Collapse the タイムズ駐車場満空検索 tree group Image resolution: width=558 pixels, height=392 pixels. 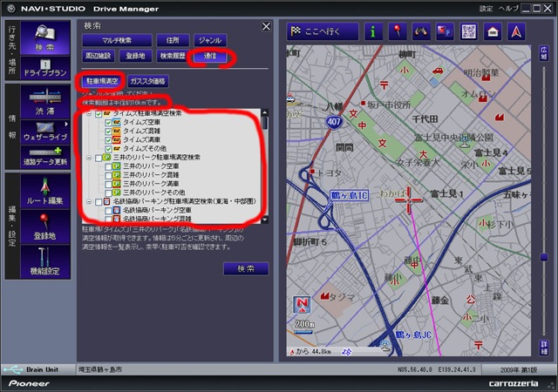[89, 114]
